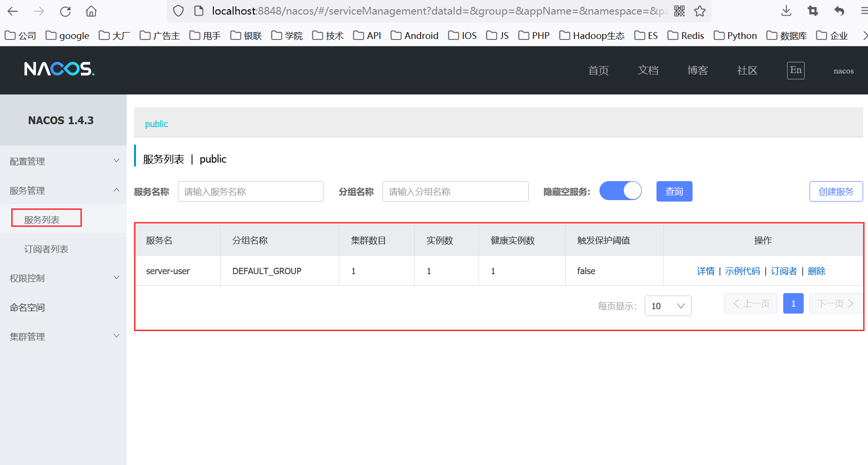Screen dimensions: 868x465
Task: Open 详情 link for server-user
Action: (705, 271)
